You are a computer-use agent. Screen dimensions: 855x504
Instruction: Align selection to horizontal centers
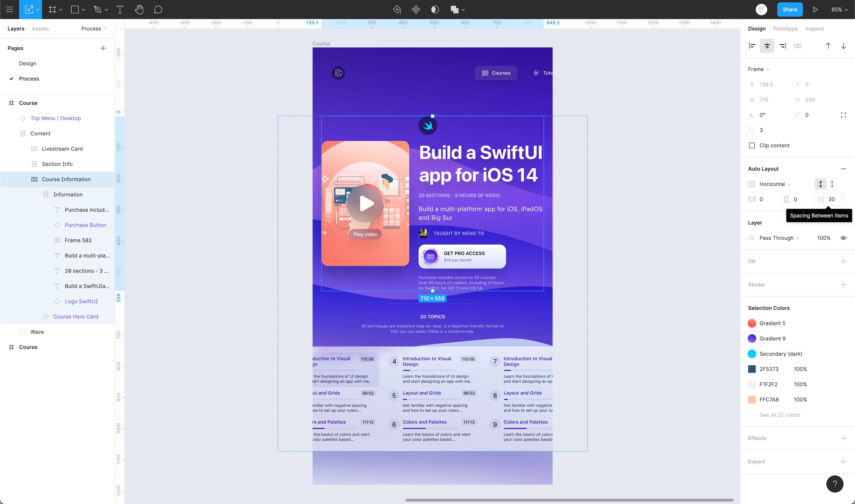(x=767, y=46)
